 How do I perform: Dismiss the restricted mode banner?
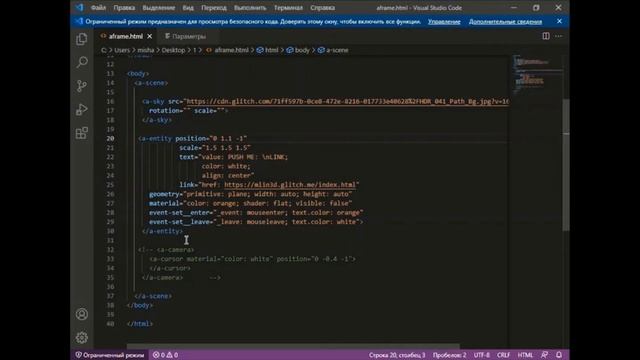tap(559, 21)
